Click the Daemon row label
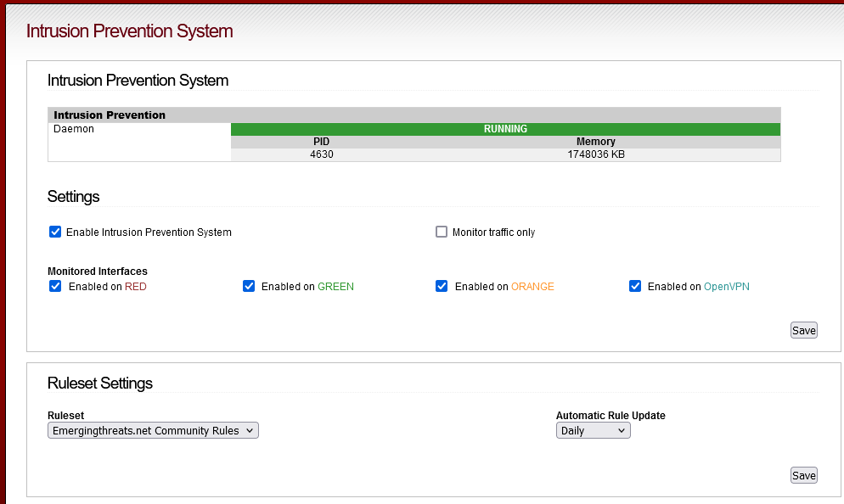The height and width of the screenshot is (504, 844). (74, 129)
